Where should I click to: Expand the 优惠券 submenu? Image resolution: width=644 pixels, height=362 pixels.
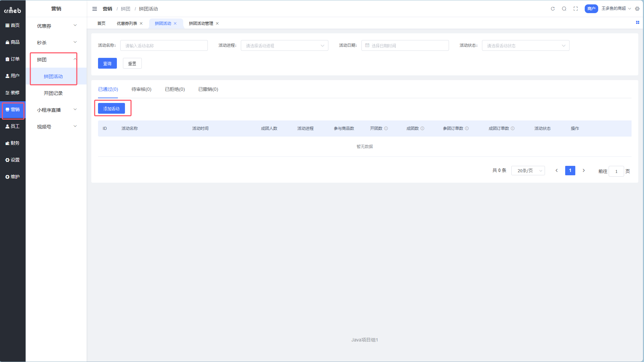(x=56, y=26)
